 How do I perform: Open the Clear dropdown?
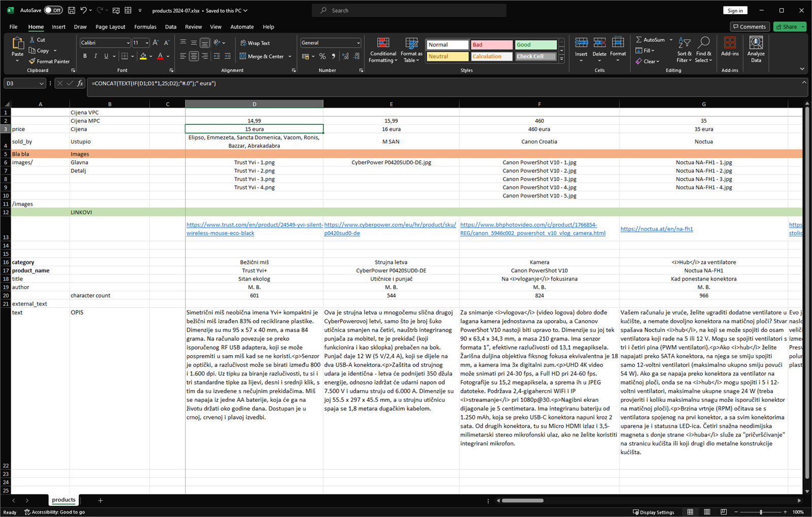click(x=648, y=61)
